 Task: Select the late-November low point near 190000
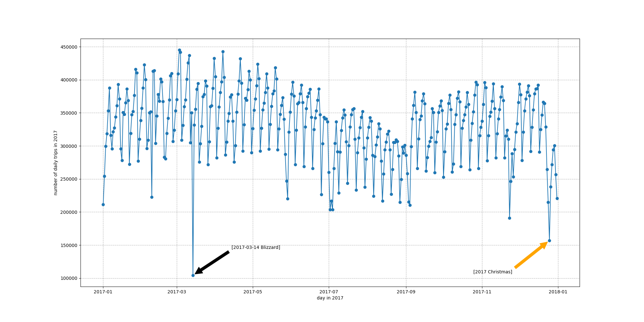[x=509, y=218]
